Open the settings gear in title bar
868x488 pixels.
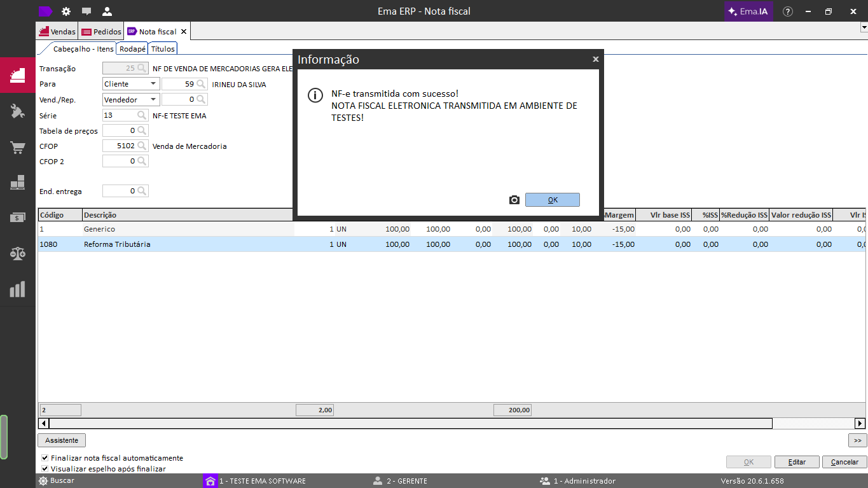click(x=66, y=11)
